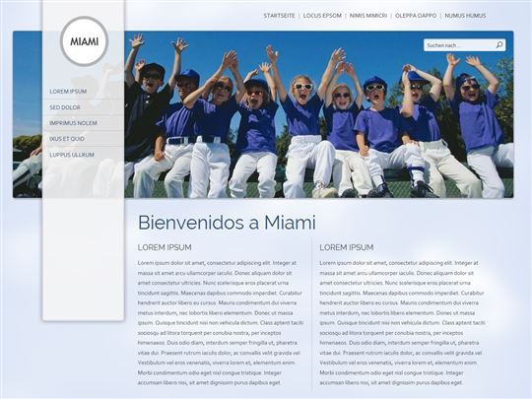532x399 pixels.
Task: Open the STARTSEITE menu item
Action: tap(279, 16)
